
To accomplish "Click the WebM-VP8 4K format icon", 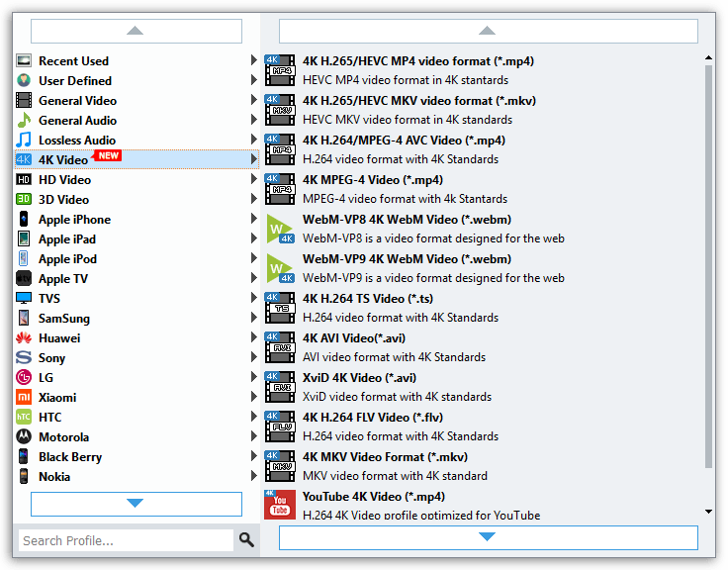I will coord(280,229).
